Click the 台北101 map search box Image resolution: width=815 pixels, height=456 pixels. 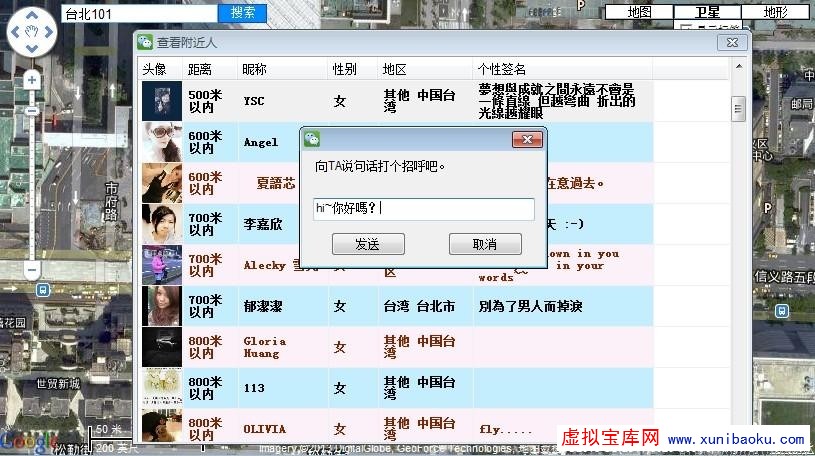pyautogui.click(x=138, y=13)
